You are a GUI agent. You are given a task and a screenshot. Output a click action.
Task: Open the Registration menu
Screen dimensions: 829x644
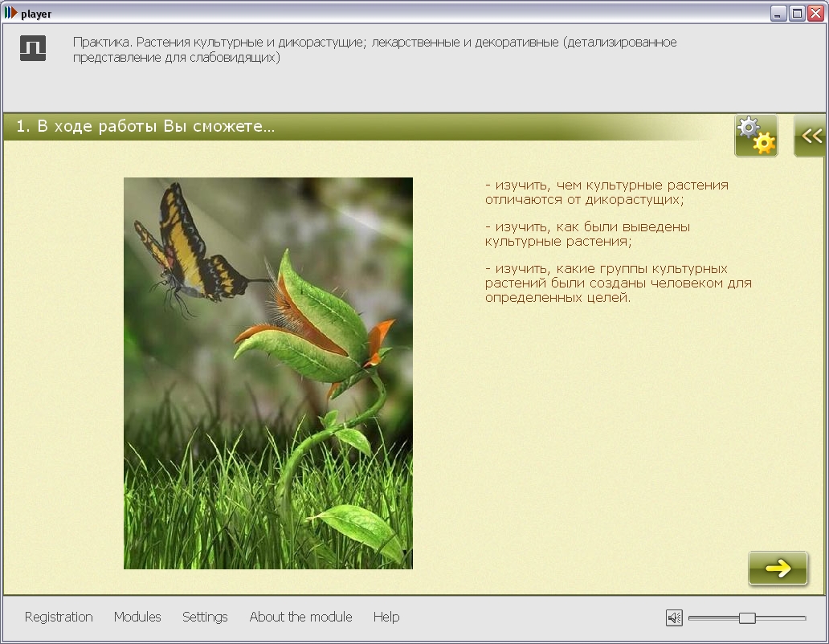coord(59,617)
